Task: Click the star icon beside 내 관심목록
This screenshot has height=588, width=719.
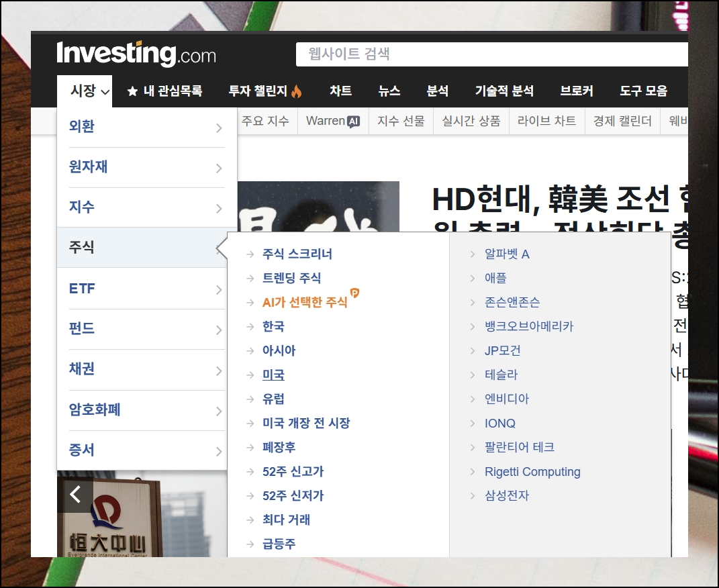Action: [132, 91]
